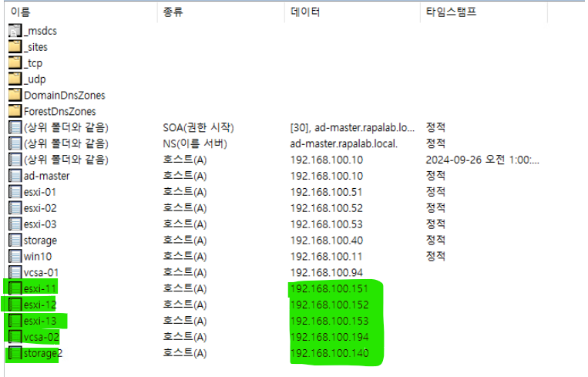This screenshot has width=588, height=377.
Task: Click the 호스트(A) type of win10
Action: tap(184, 257)
